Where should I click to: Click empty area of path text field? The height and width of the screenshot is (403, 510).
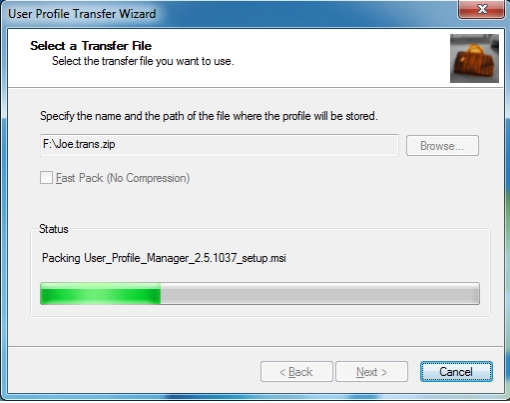tap(257, 145)
